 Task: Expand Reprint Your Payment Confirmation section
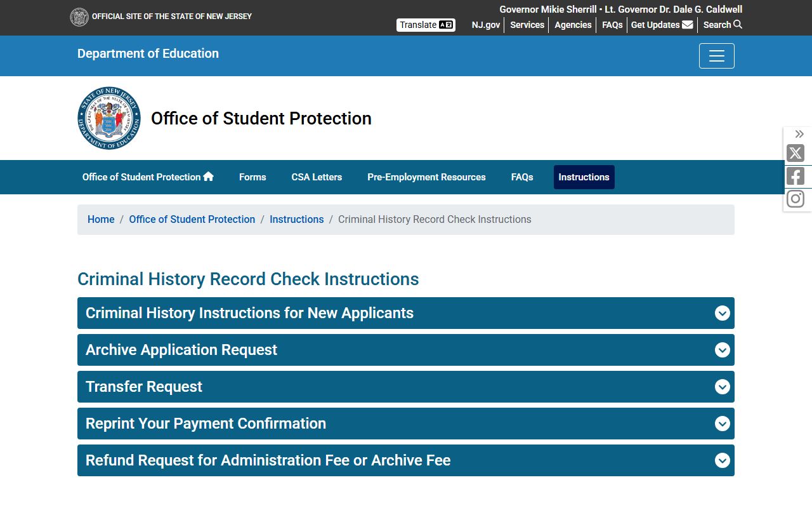[x=406, y=424]
